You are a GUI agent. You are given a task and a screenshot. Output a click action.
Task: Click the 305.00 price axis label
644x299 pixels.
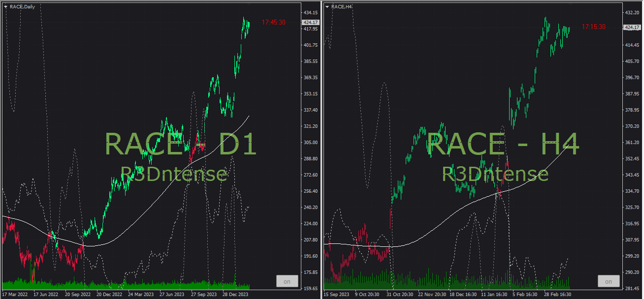tap(310, 142)
